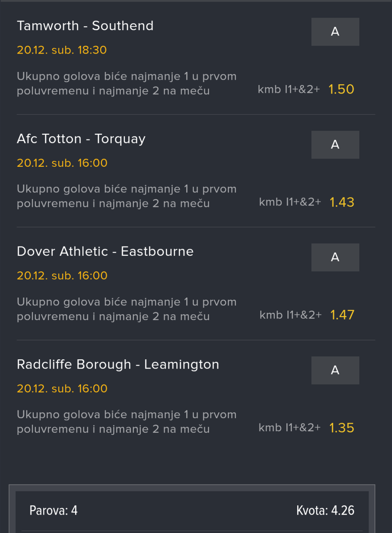
Task: Click the Kvota: 4.26 total odds
Action: click(325, 510)
